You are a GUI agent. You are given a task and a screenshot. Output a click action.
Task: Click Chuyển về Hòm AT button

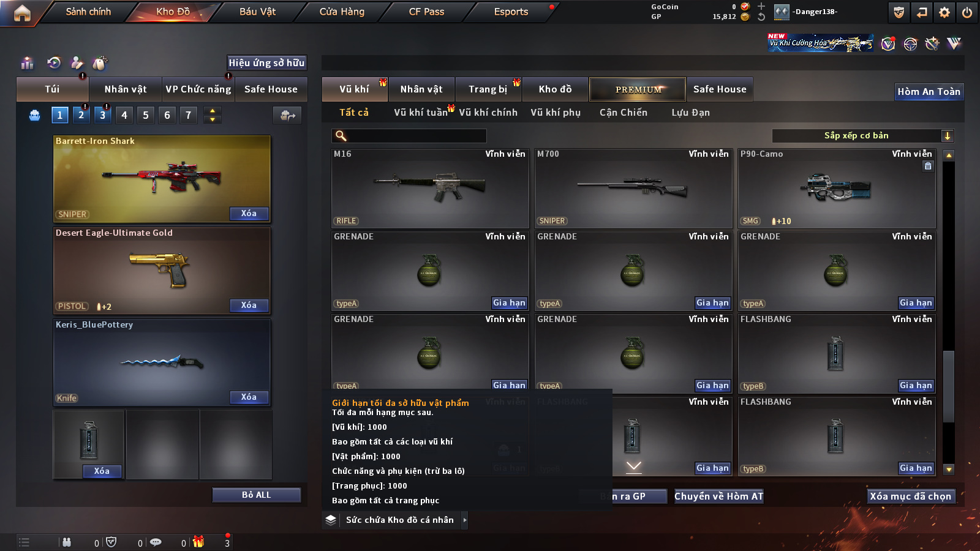pyautogui.click(x=719, y=497)
